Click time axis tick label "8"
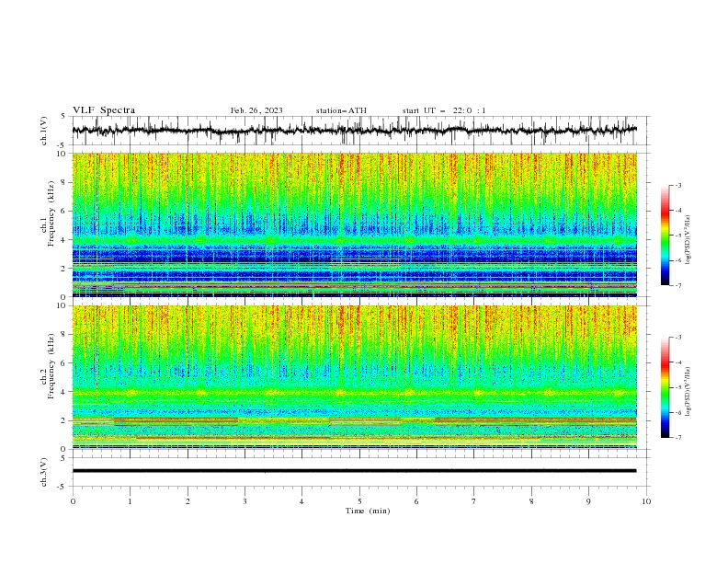Viewport: 728px width, 563px height. click(x=531, y=501)
